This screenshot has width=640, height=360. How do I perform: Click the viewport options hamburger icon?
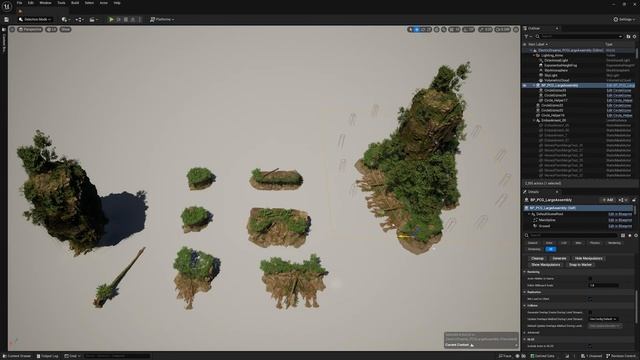pos(12,29)
